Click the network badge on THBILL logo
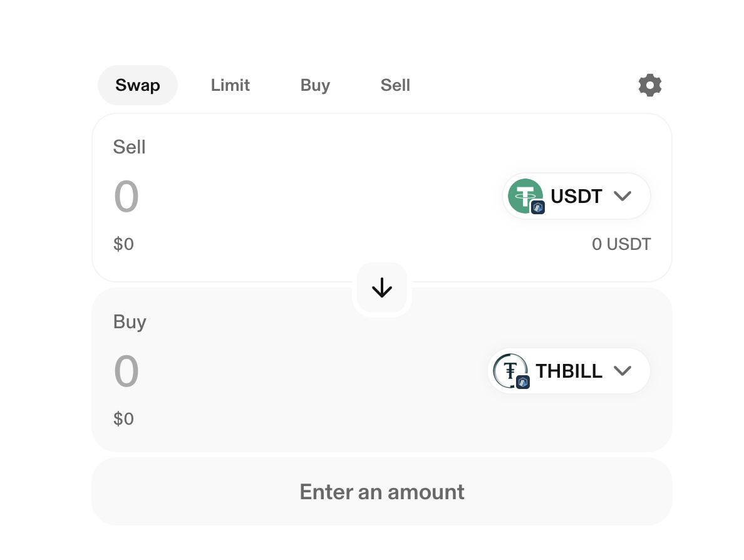The image size is (744, 560). (x=523, y=382)
